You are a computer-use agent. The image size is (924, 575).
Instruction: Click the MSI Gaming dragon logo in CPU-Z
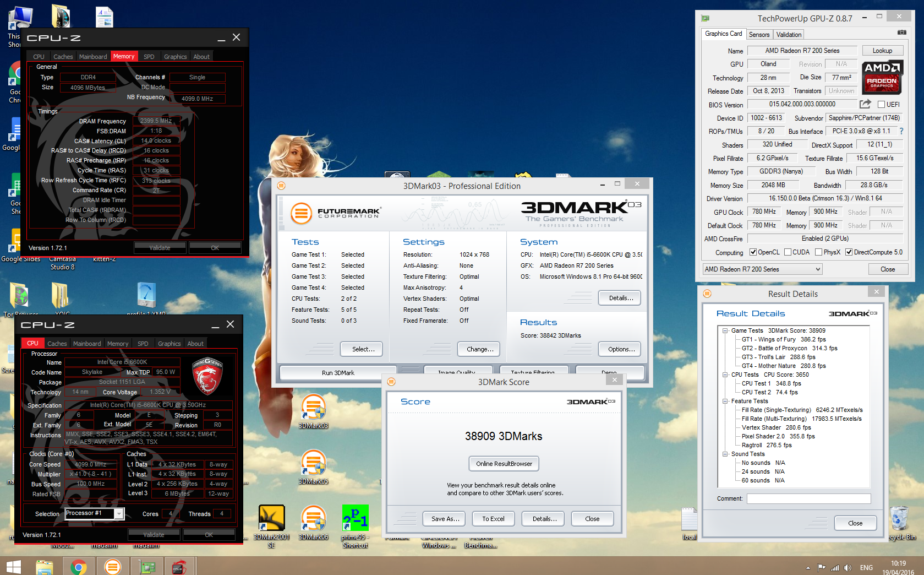tap(207, 376)
